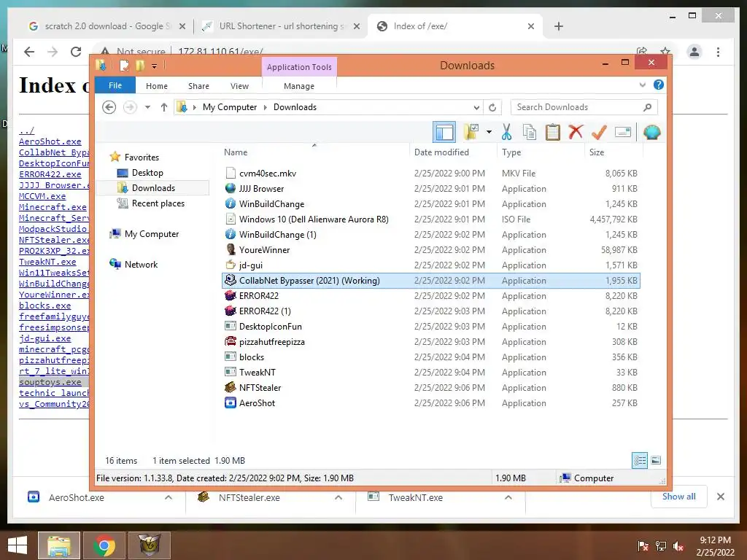Viewport: 747px width, 560px height.
Task: Click the Copy icon in Explorer toolbar
Action: (x=530, y=132)
